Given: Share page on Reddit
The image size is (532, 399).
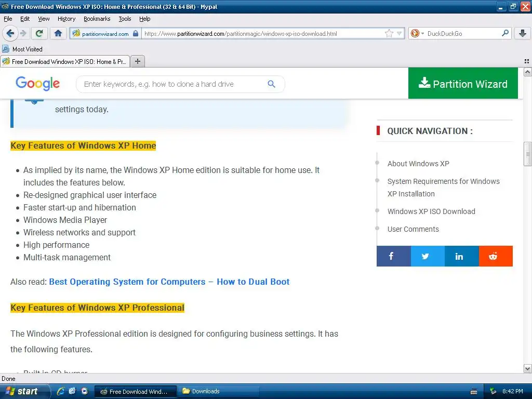Looking at the screenshot, I should (x=496, y=256).
